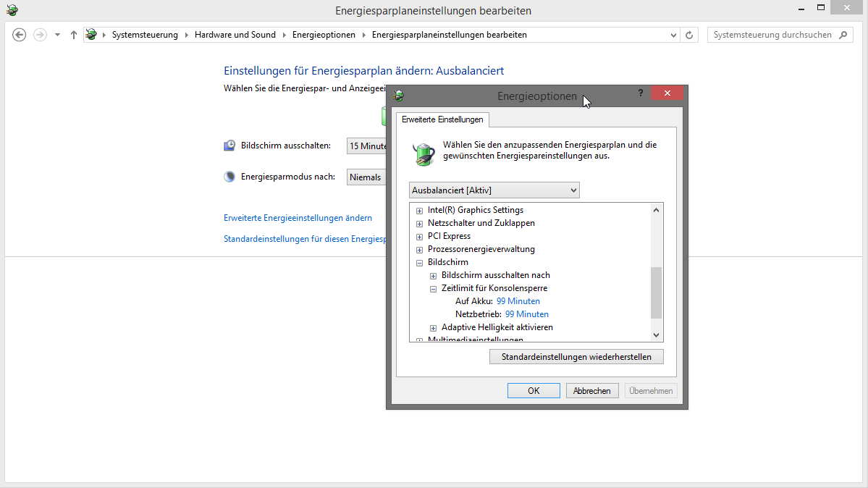Click the help question mark in Energieoptionen
The width and height of the screenshot is (868, 488).
point(641,93)
